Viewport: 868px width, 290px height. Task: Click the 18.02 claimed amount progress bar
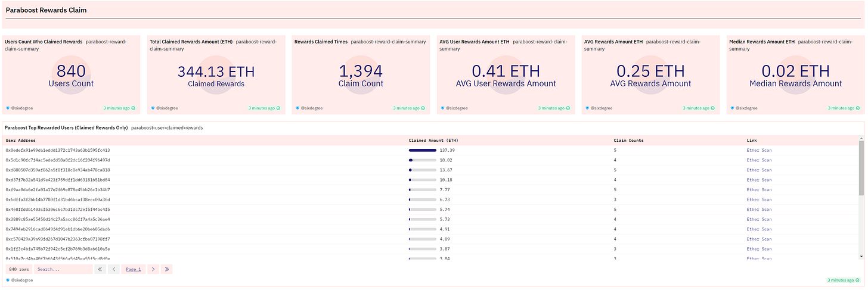click(x=423, y=160)
